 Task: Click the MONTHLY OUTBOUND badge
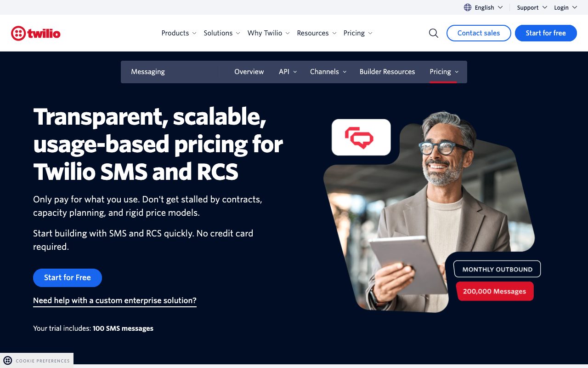point(497,269)
